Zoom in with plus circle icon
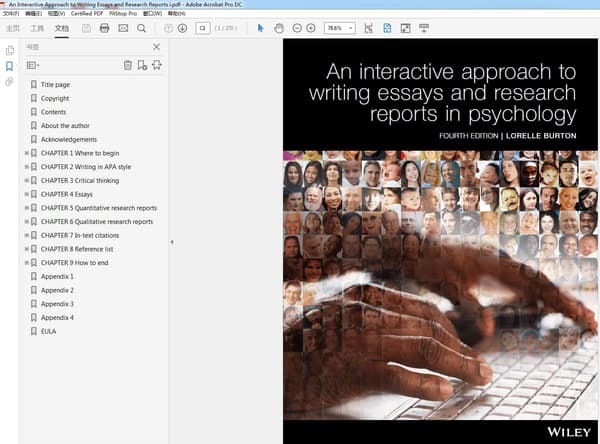 coord(311,28)
